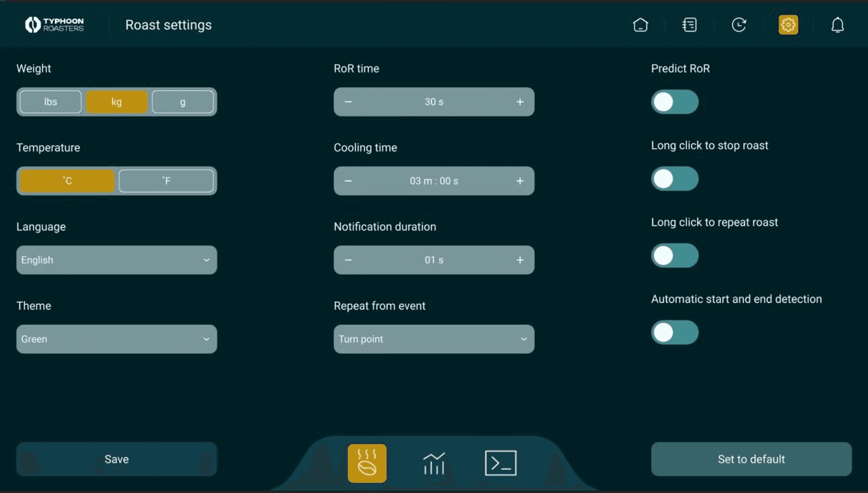Select lbs weight unit
This screenshot has width=868, height=493.
click(51, 102)
